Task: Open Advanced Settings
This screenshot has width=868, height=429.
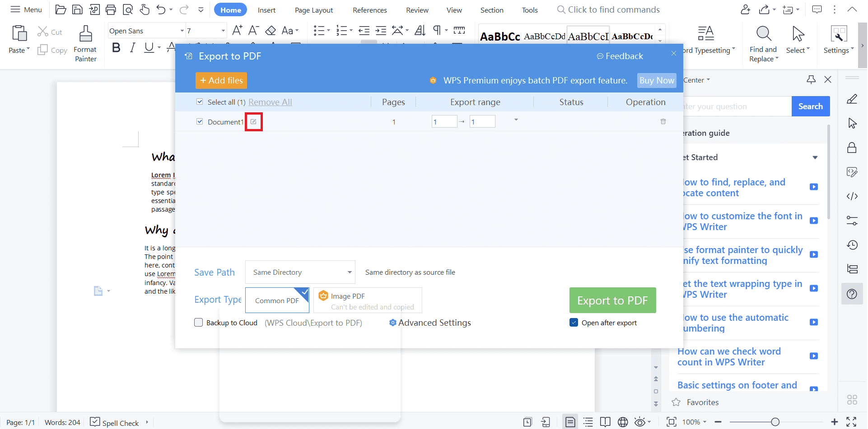Action: tap(430, 323)
